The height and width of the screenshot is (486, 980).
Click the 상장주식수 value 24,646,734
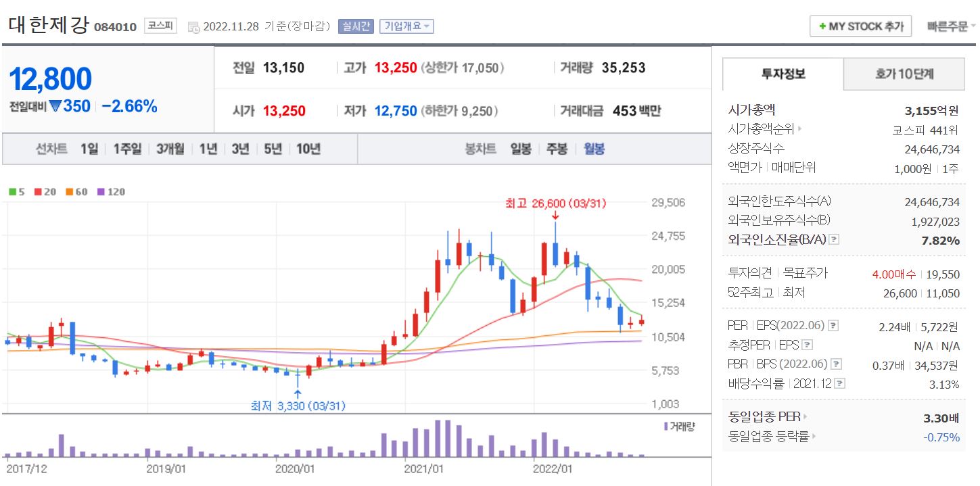coord(932,149)
